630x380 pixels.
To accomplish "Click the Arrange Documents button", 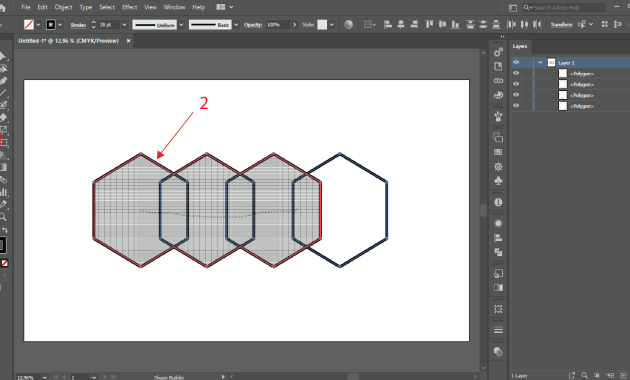I will tap(224, 7).
